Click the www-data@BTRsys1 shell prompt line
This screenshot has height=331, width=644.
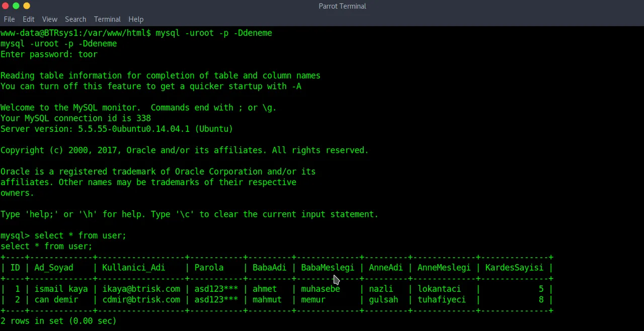pos(136,33)
